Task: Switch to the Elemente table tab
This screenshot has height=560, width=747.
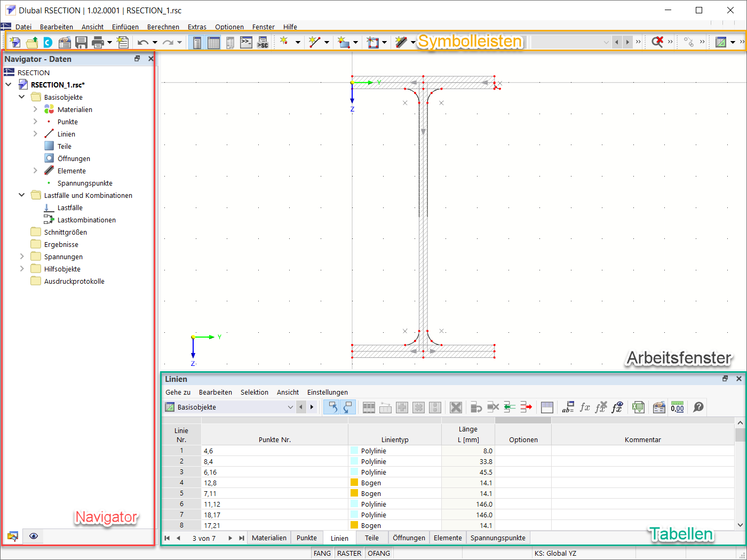Action: click(x=447, y=538)
